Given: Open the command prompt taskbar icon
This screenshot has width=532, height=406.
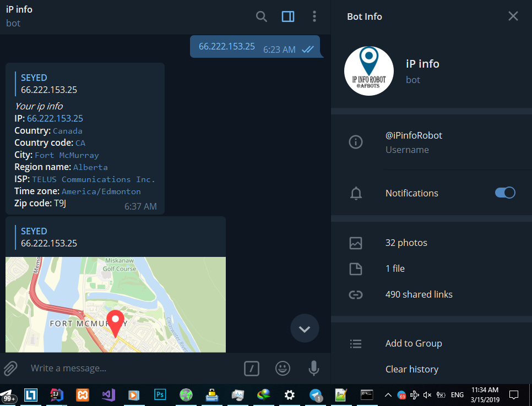Looking at the screenshot, I should [x=367, y=394].
